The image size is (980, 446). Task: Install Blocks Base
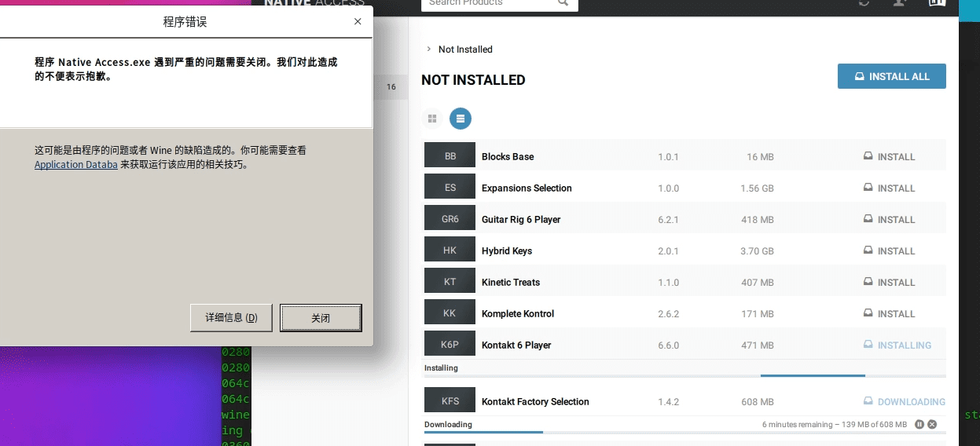pos(890,156)
